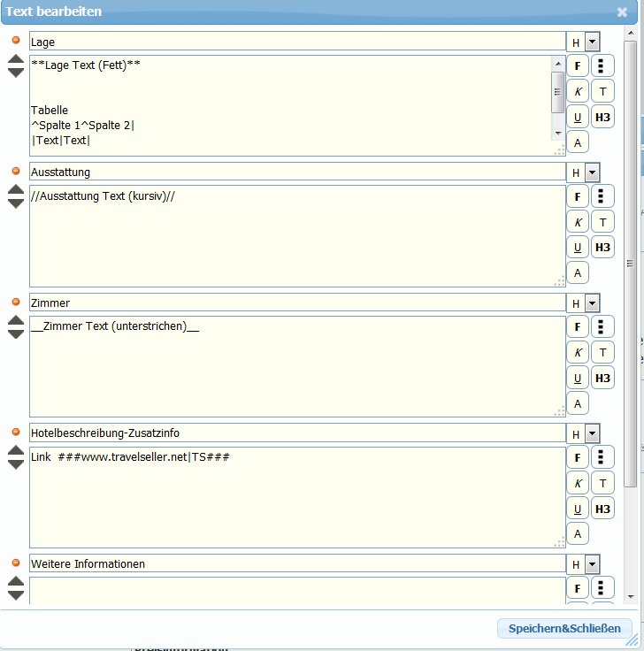This screenshot has width=644, height=651.
Task: Click italic K button in Ausstattung section
Action: [x=578, y=222]
